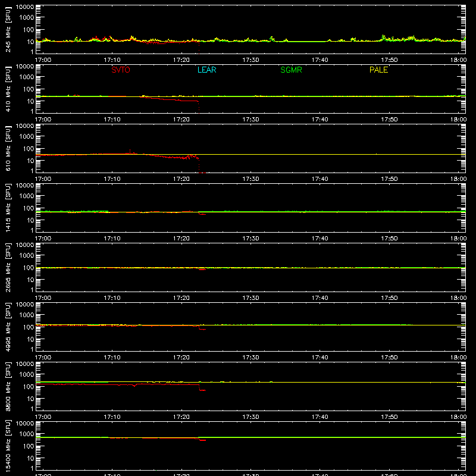
Task: Click the yellow PALE legend label
Action: [378, 70]
